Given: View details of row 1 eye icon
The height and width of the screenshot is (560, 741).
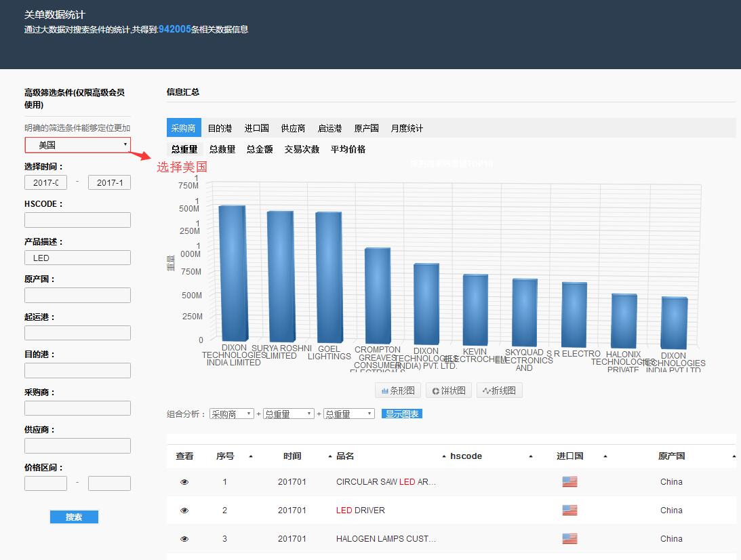Looking at the screenshot, I should click(184, 482).
